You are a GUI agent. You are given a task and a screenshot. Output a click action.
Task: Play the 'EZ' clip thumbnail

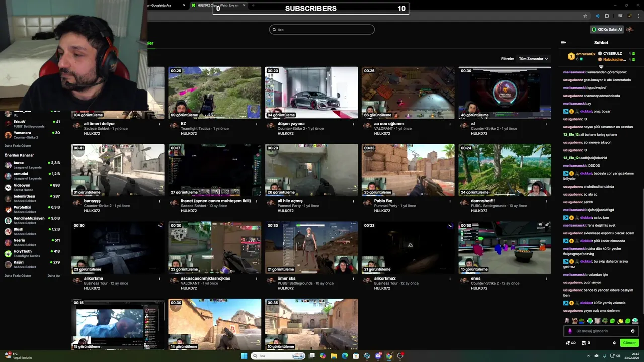(215, 93)
